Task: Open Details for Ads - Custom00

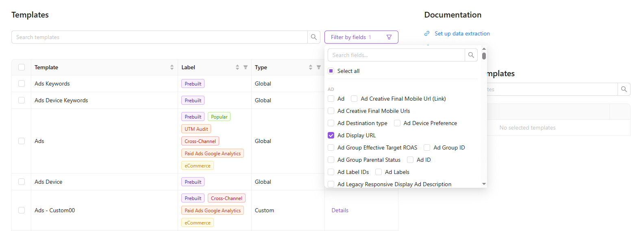Action: click(340, 210)
